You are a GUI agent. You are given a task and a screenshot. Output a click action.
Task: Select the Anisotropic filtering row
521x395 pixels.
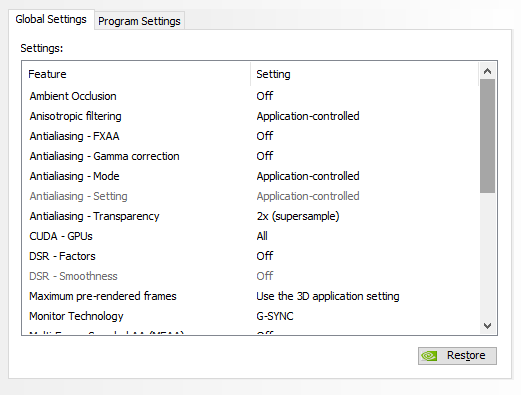(251, 116)
